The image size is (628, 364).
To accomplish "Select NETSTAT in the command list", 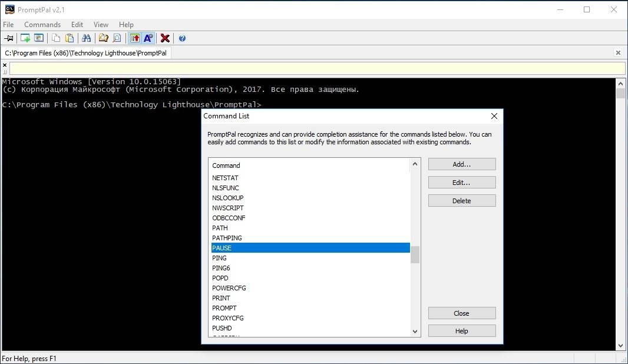I will click(310, 178).
